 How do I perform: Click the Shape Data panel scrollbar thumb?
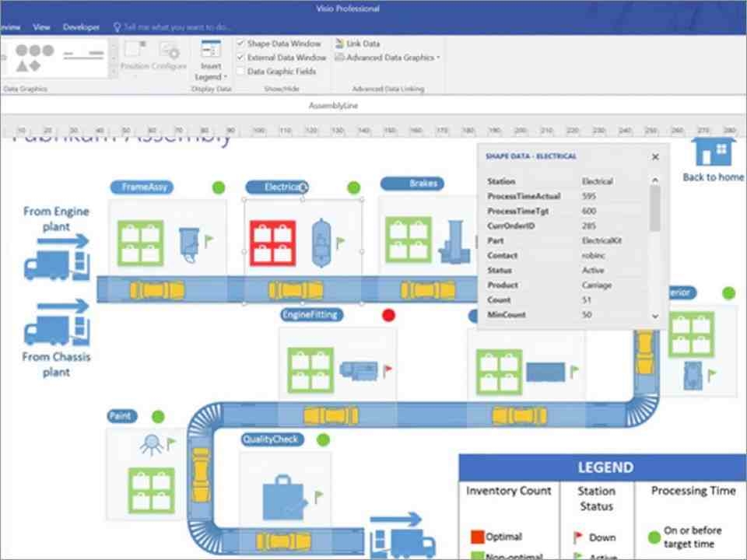[655, 208]
